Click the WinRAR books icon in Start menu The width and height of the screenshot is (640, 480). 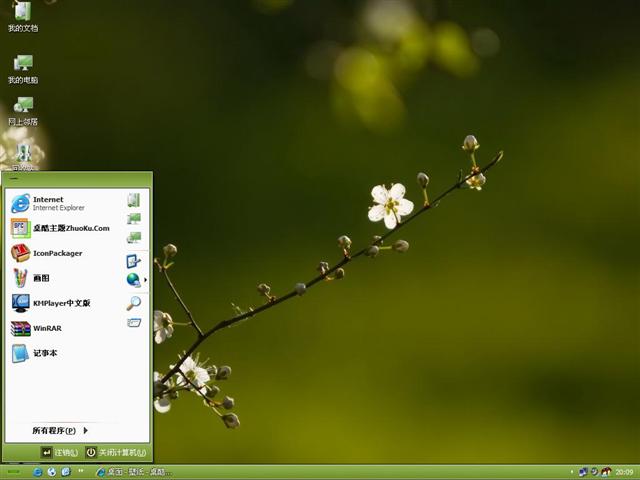click(20, 329)
